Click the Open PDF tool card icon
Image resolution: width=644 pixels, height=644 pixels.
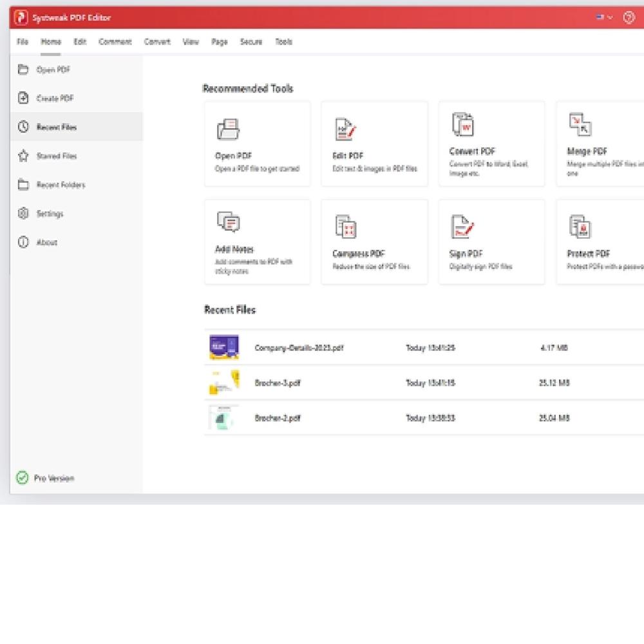tap(228, 129)
